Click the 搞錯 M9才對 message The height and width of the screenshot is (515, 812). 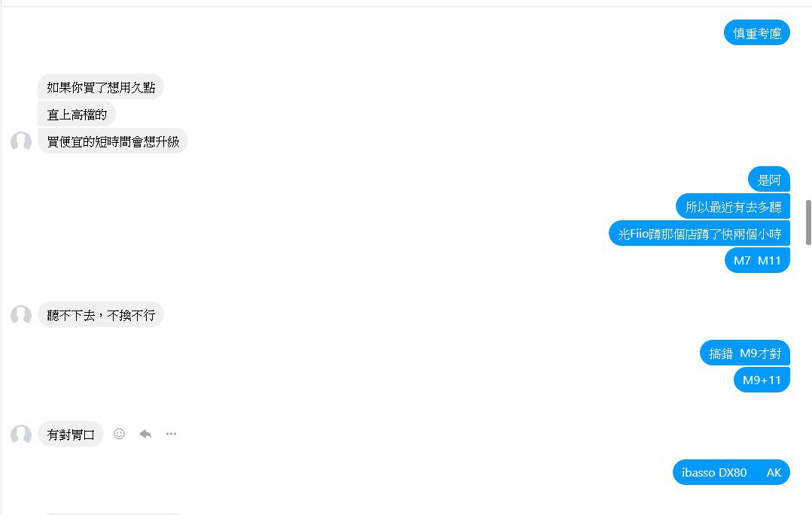click(x=745, y=353)
